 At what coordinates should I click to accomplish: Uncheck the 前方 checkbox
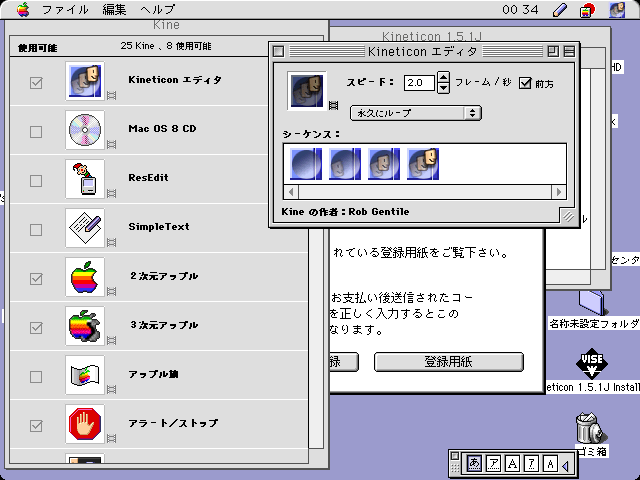[x=525, y=83]
